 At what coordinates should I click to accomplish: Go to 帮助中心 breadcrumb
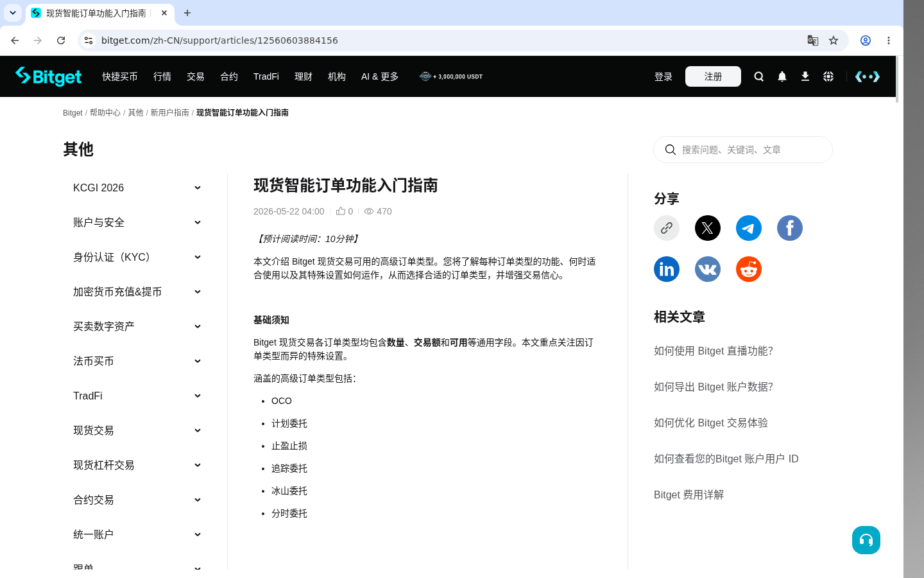point(105,112)
